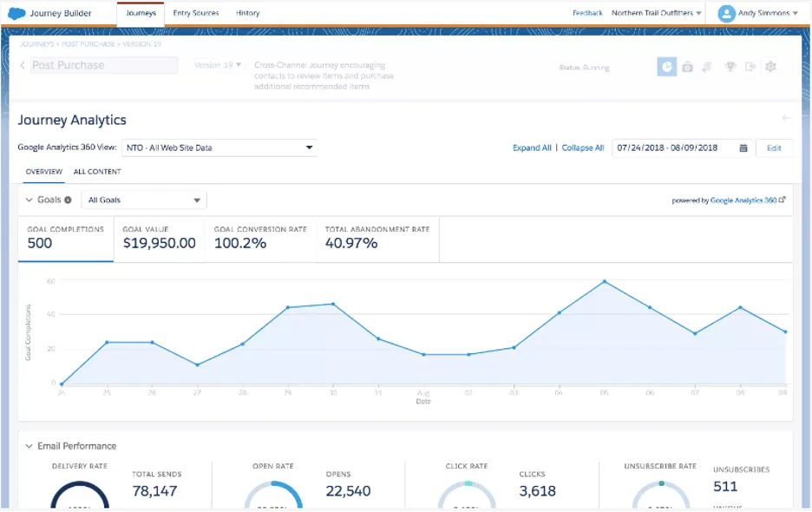
Task: Select the Total Abandonment Rate tile
Action: coord(377,239)
